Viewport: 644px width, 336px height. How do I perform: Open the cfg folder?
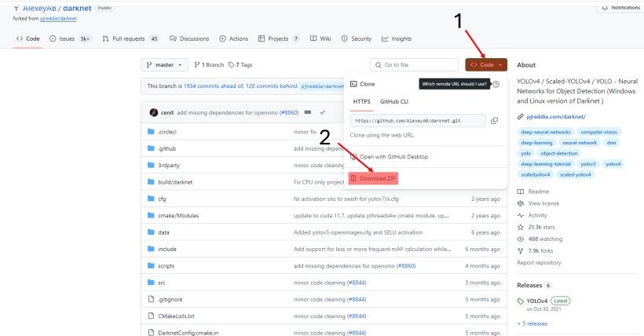point(162,199)
